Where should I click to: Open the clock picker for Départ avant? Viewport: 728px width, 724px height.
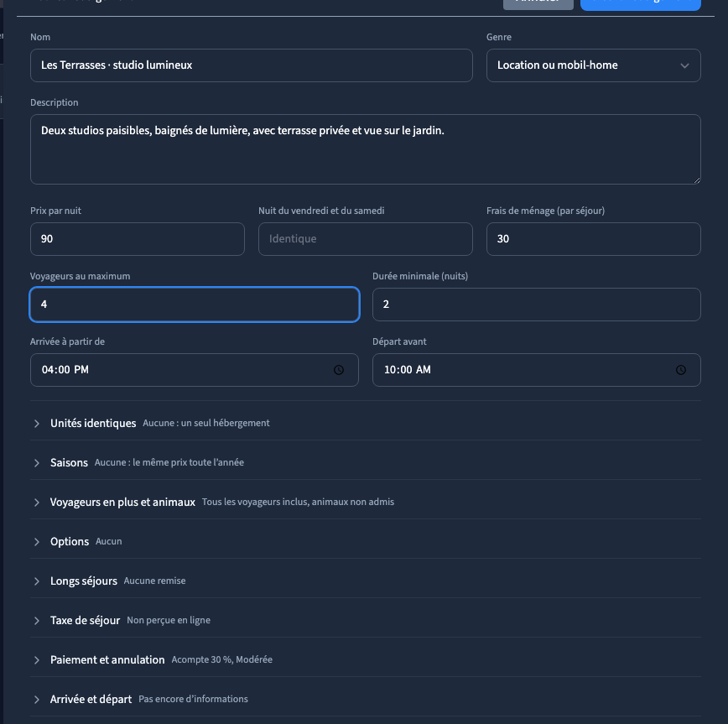(x=681, y=370)
